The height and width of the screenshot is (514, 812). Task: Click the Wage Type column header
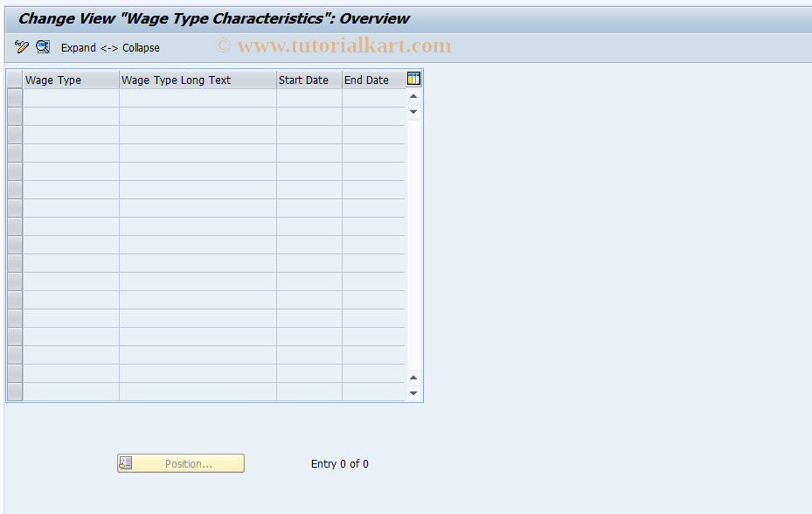click(71, 80)
